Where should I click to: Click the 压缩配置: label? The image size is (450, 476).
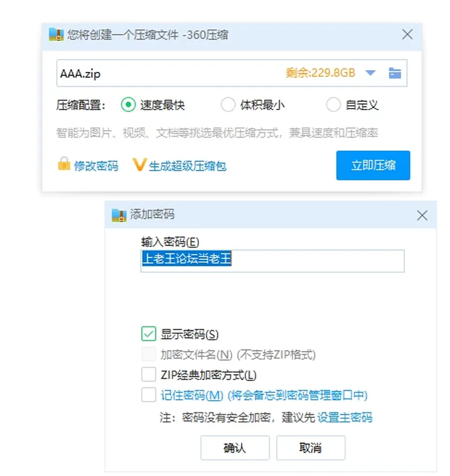click(81, 105)
